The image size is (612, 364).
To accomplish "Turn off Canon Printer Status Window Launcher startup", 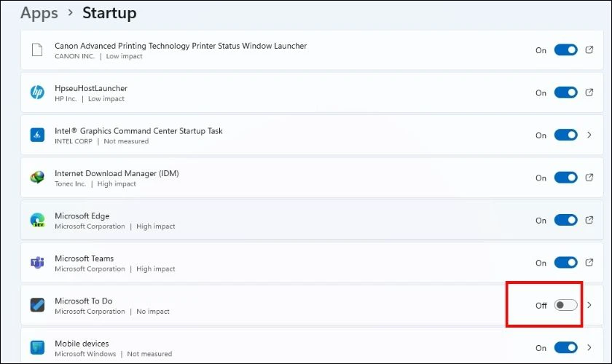I will tap(565, 50).
